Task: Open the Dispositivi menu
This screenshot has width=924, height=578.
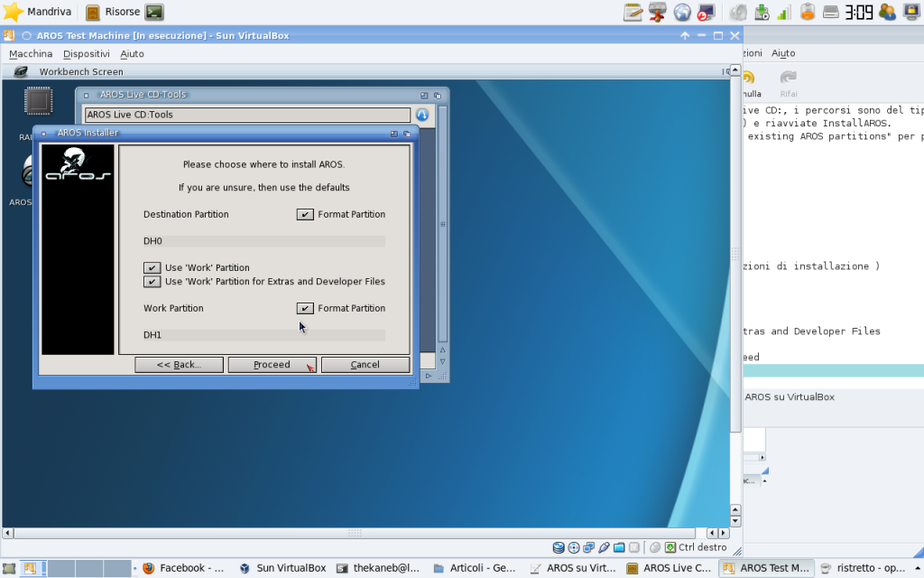Action: pos(86,53)
